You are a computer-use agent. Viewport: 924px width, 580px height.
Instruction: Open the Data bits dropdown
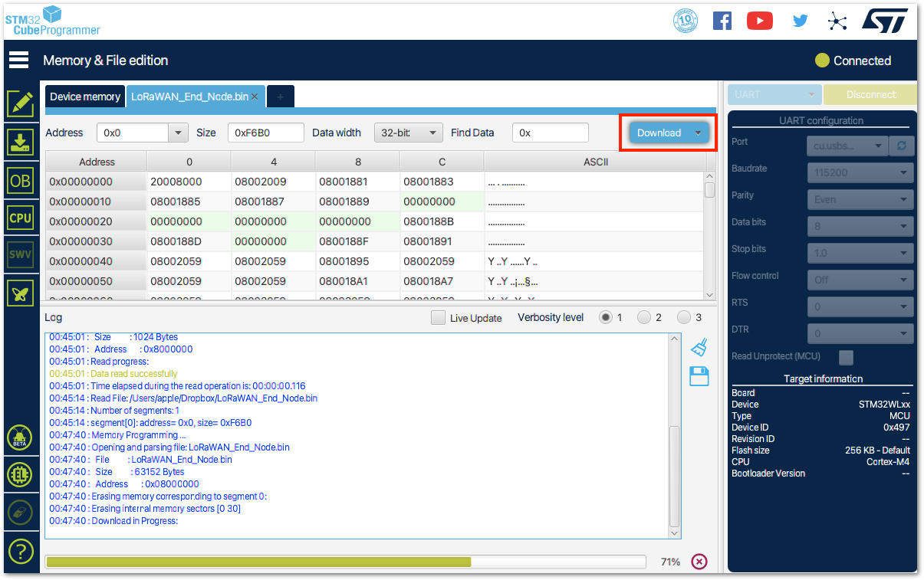[860, 226]
